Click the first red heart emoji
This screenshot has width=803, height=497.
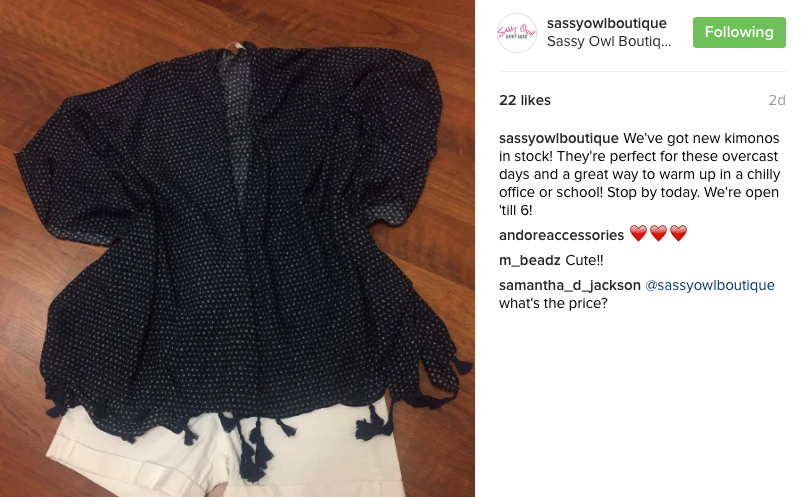point(638,234)
